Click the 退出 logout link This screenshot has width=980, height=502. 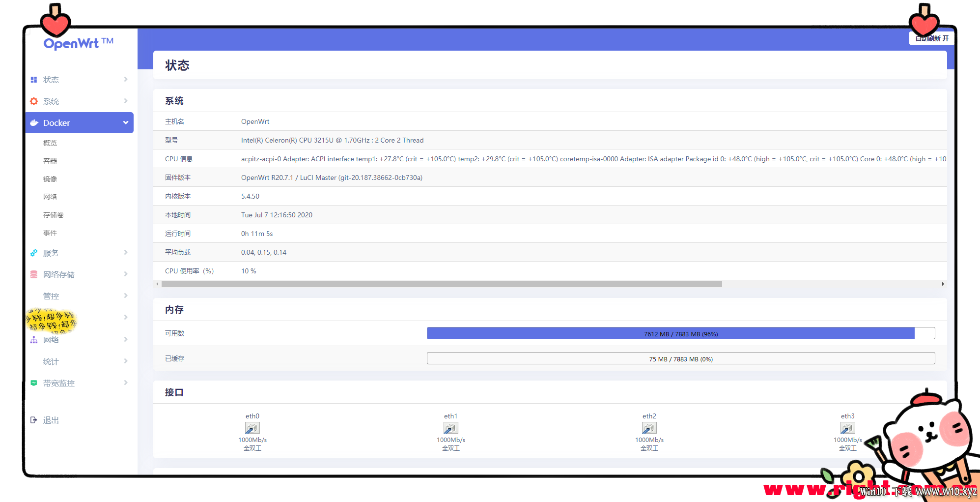click(x=51, y=420)
